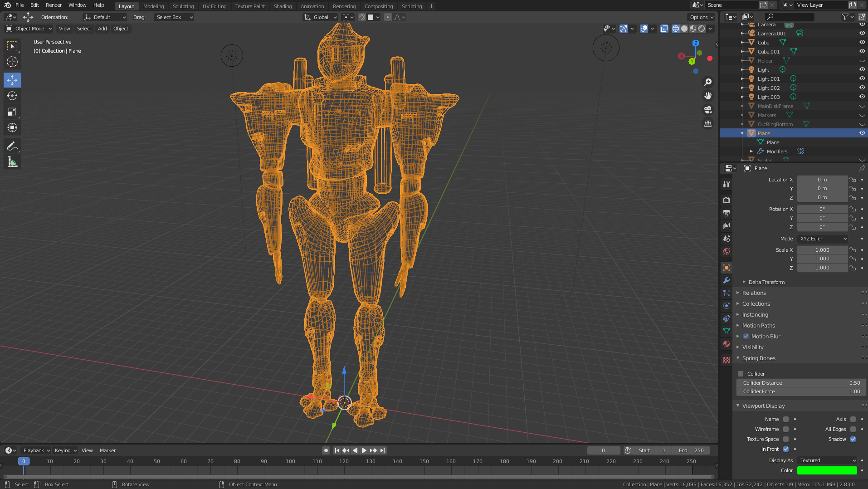Image resolution: width=868 pixels, height=489 pixels.
Task: Jump to the timeline start frame
Action: coord(337,450)
